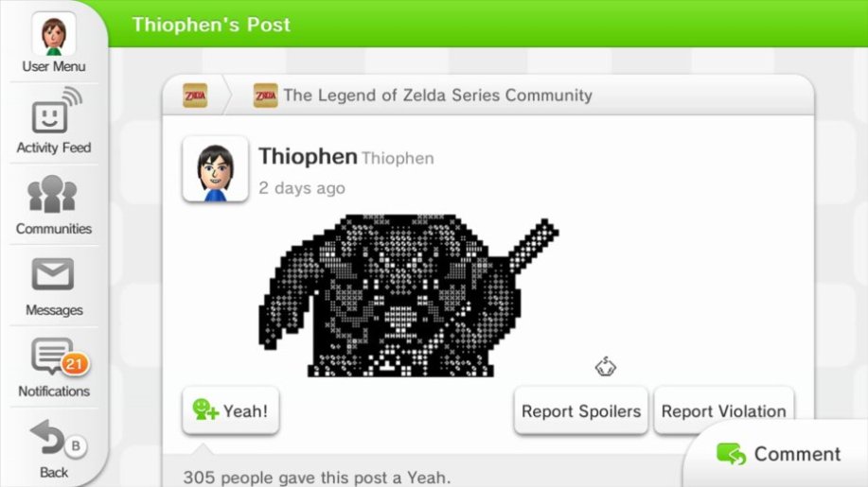
Task: Give the post a Yeah!
Action: point(230,410)
